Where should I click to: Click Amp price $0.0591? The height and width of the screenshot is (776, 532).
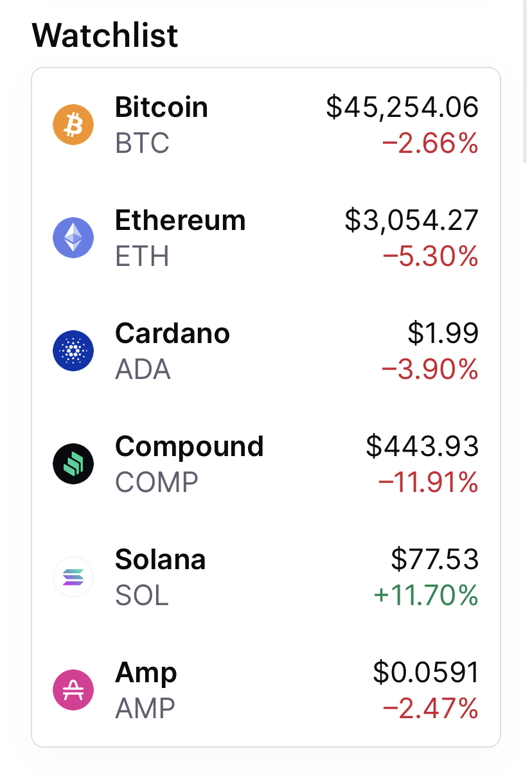[x=426, y=673]
